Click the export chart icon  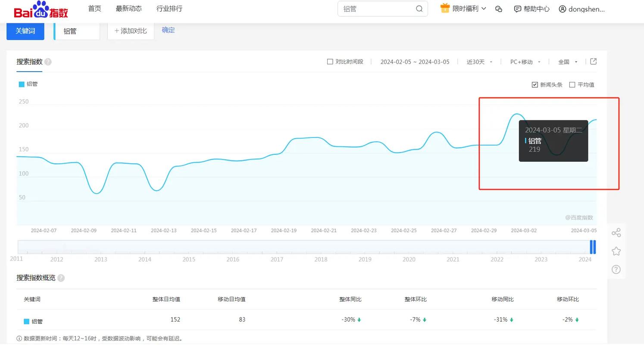593,61
